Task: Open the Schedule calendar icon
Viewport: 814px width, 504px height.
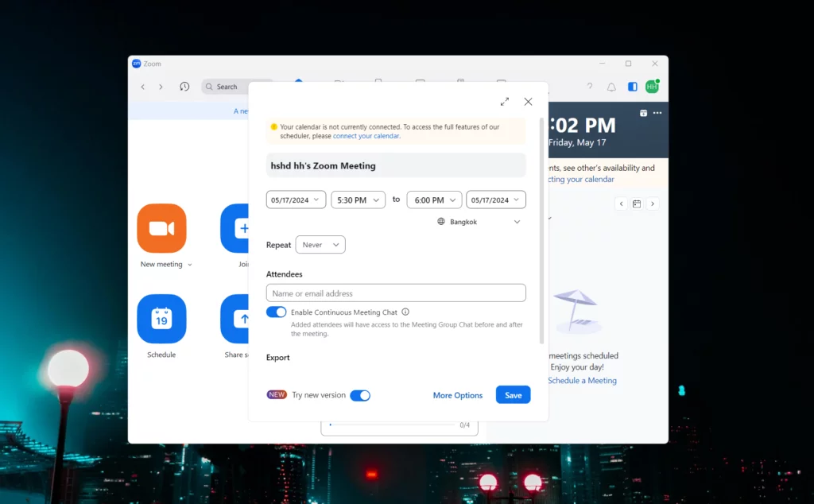Action: pyautogui.click(x=161, y=319)
